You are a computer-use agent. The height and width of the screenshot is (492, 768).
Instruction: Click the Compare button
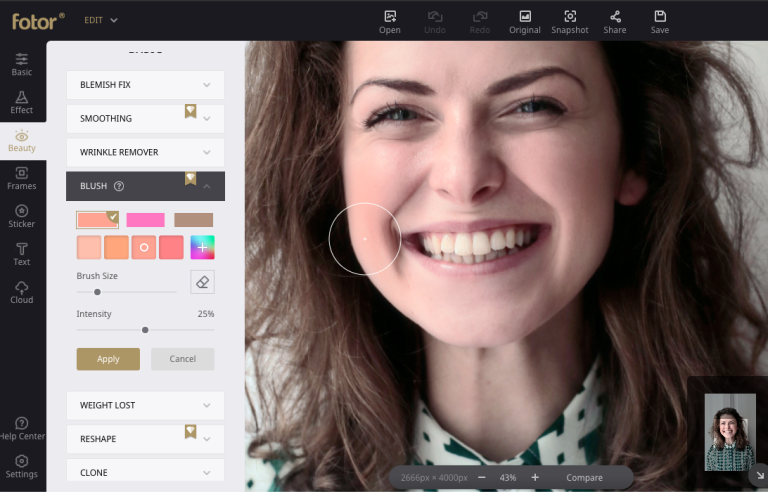point(584,478)
